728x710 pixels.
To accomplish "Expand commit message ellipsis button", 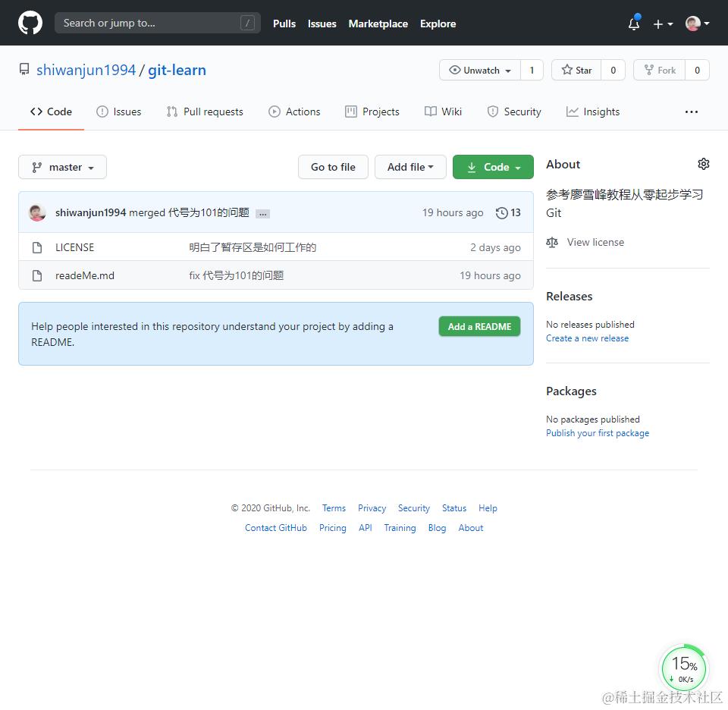I will [263, 214].
